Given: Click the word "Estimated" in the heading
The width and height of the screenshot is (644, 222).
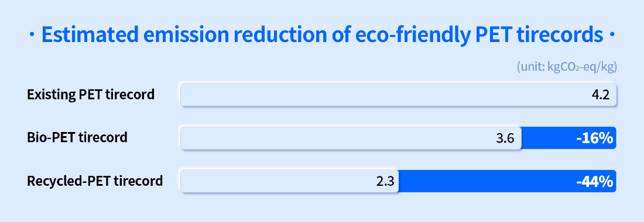Looking at the screenshot, I should [x=90, y=36].
